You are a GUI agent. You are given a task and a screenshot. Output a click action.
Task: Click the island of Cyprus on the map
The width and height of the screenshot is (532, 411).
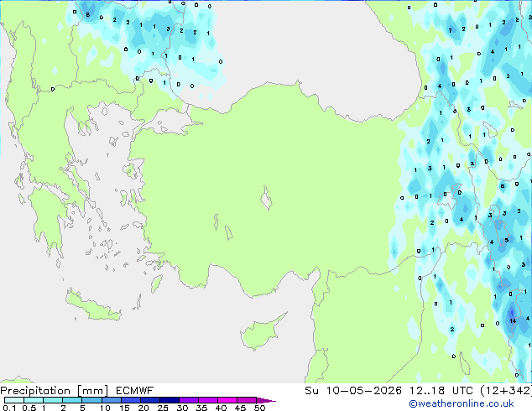[x=261, y=332]
